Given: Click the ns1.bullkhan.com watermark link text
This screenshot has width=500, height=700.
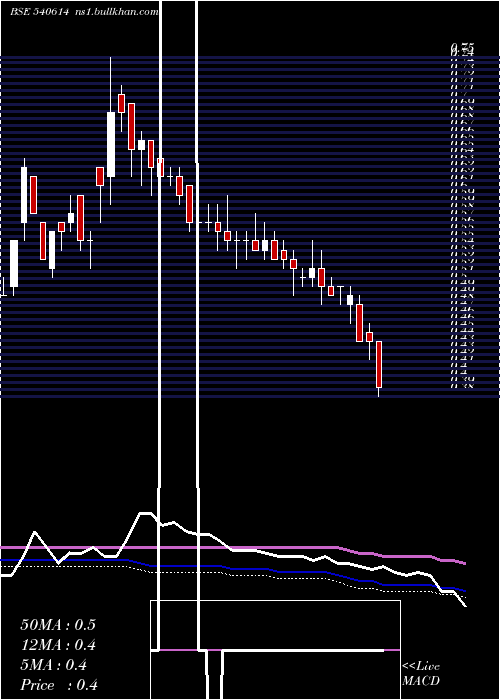Looking at the screenshot, I should (x=117, y=12).
